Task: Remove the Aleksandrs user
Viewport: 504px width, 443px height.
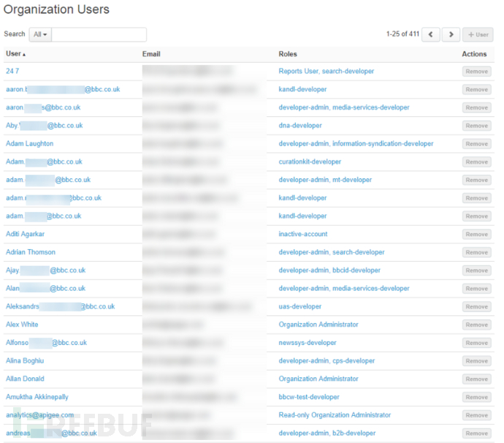Action: tap(477, 306)
